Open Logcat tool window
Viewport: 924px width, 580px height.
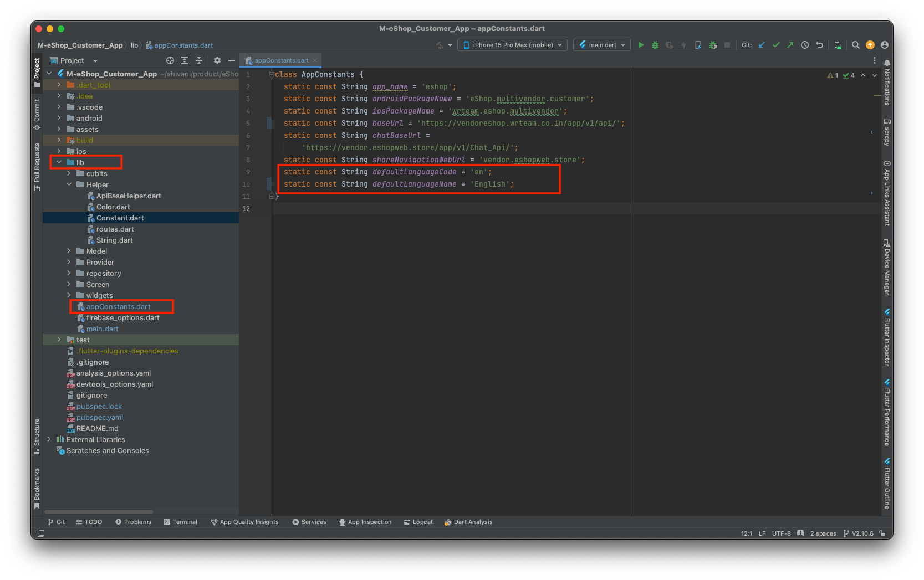pos(418,522)
